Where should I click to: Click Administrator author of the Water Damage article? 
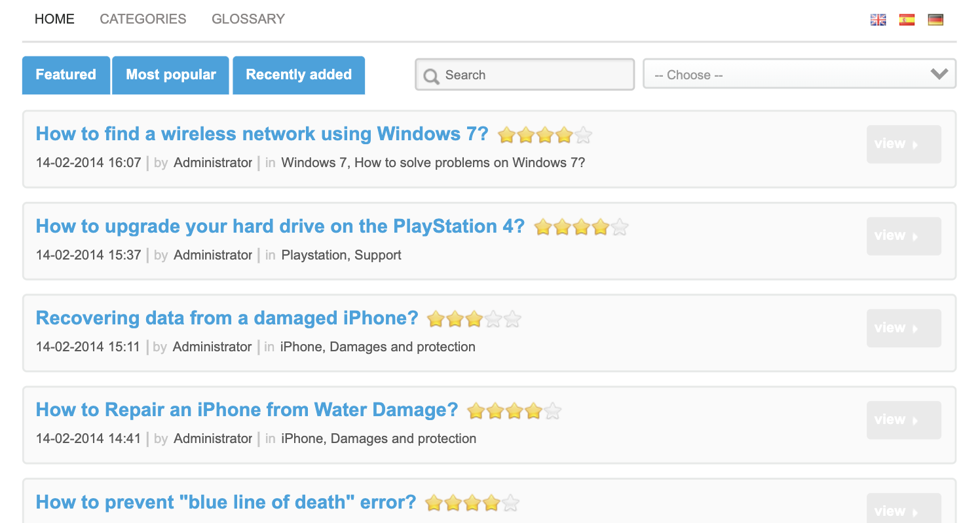[213, 438]
